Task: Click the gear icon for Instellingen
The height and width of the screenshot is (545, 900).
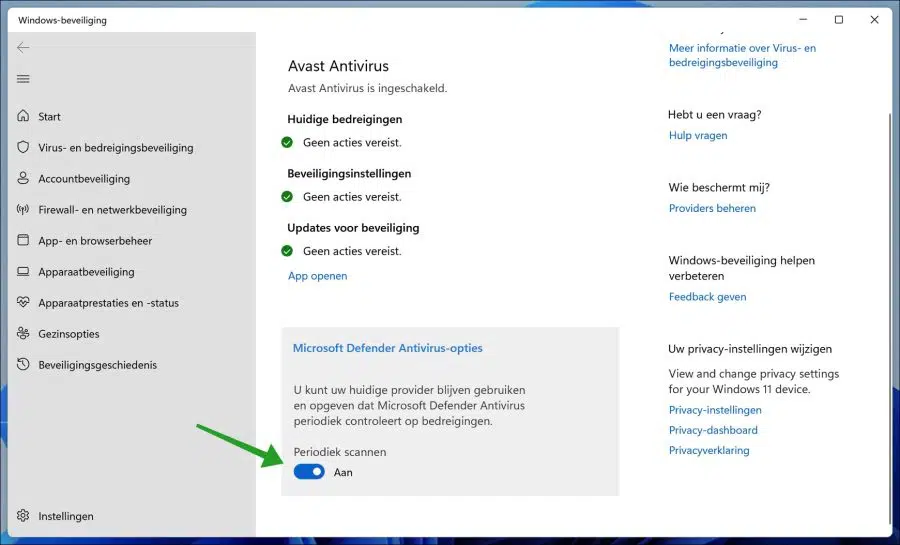Action: [23, 515]
